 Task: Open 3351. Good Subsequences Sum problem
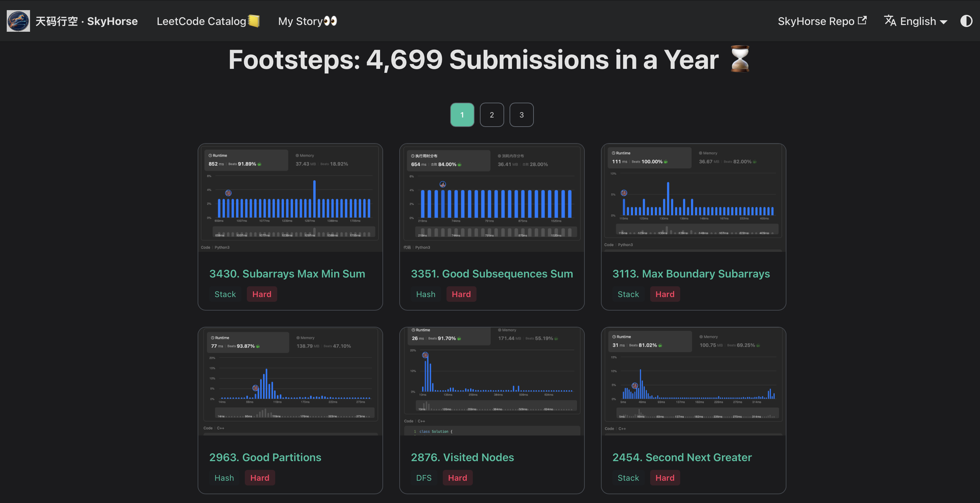pyautogui.click(x=492, y=273)
